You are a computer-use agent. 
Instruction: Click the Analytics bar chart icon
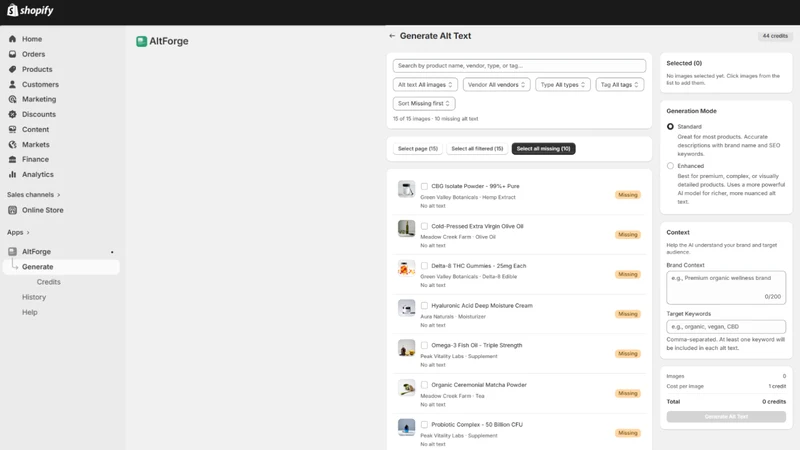click(x=12, y=174)
